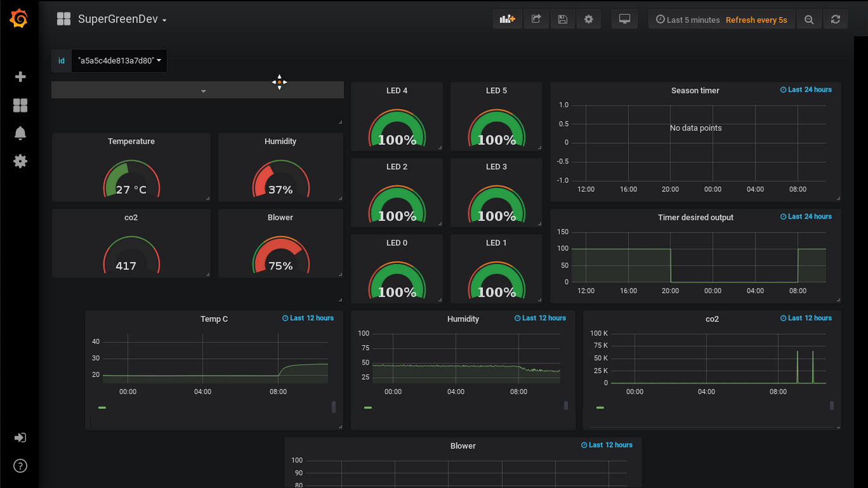Click the Create plus icon in sidebar
This screenshot has height=488, width=868.
pos(20,77)
